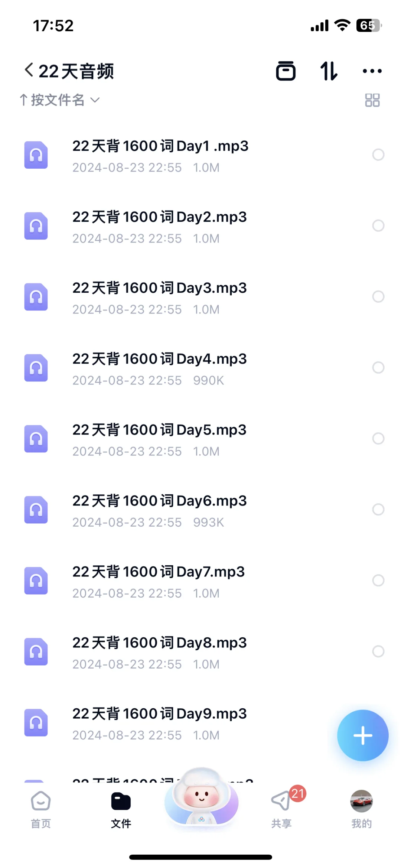Go back from the 22天音频 folder
The height and width of the screenshot is (868, 401).
tap(29, 70)
